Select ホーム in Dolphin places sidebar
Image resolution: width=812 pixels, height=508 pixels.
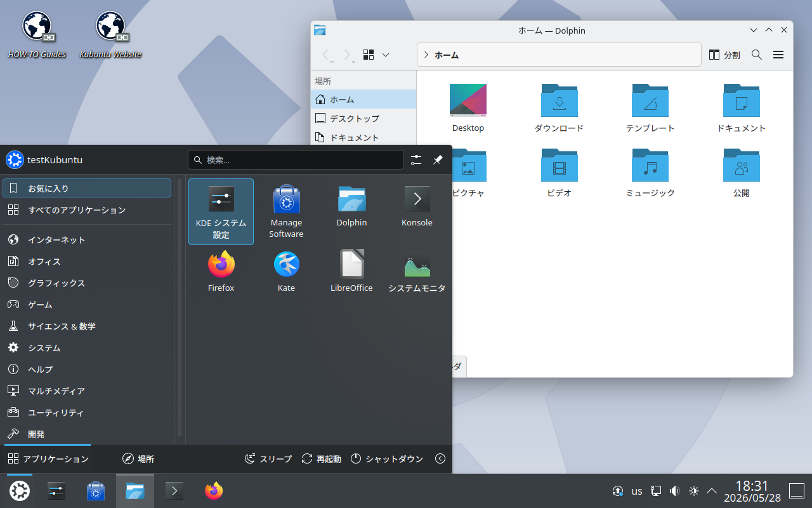point(363,99)
